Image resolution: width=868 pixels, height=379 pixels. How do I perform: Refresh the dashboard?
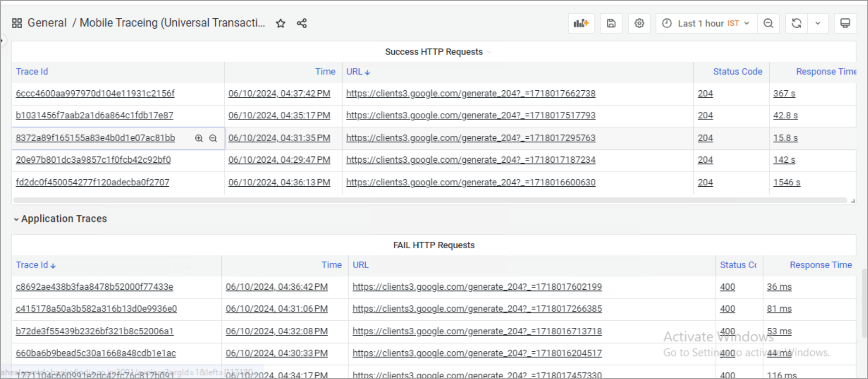pos(797,23)
